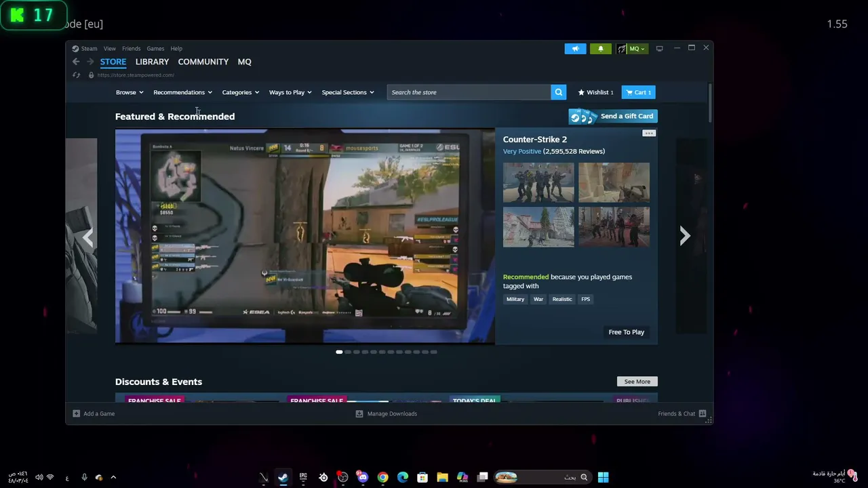Go to next featured game with right arrow
The image size is (868, 488).
pos(685,235)
